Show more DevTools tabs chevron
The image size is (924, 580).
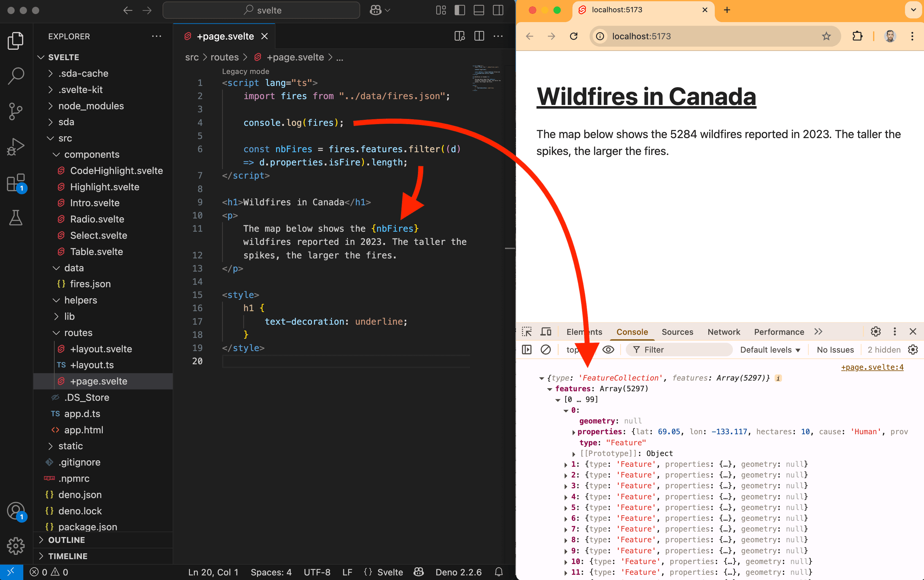tap(818, 332)
